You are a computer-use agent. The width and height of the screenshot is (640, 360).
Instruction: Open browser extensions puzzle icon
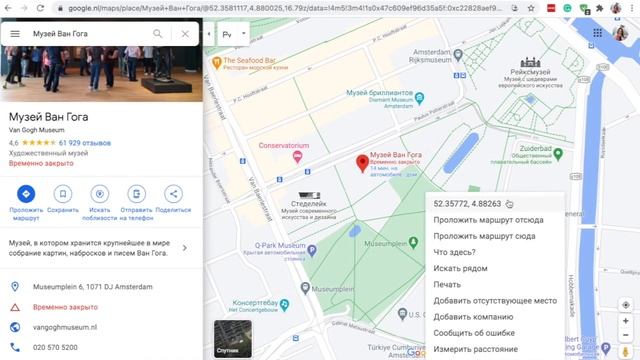click(600, 8)
